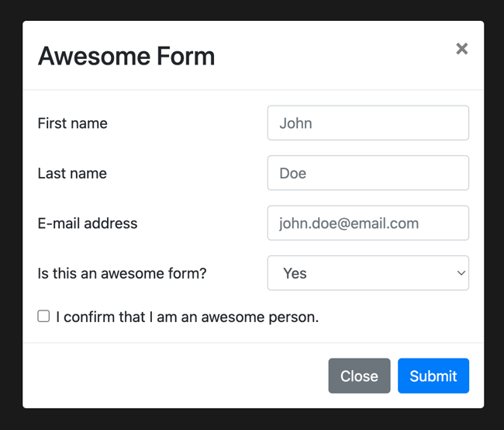Click the "Is this an awesome form?" label
The width and height of the screenshot is (504, 430).
click(122, 273)
